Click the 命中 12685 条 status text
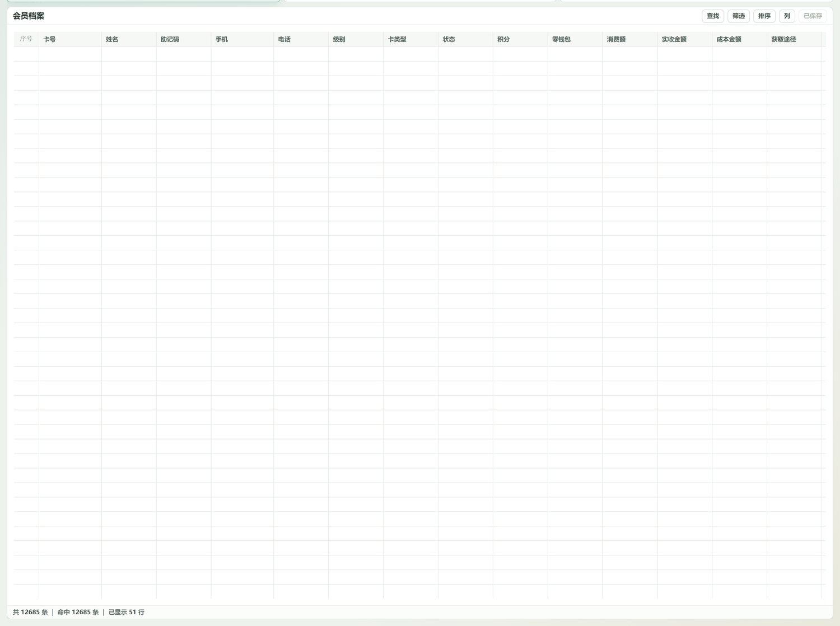This screenshot has width=840, height=626. [x=78, y=612]
